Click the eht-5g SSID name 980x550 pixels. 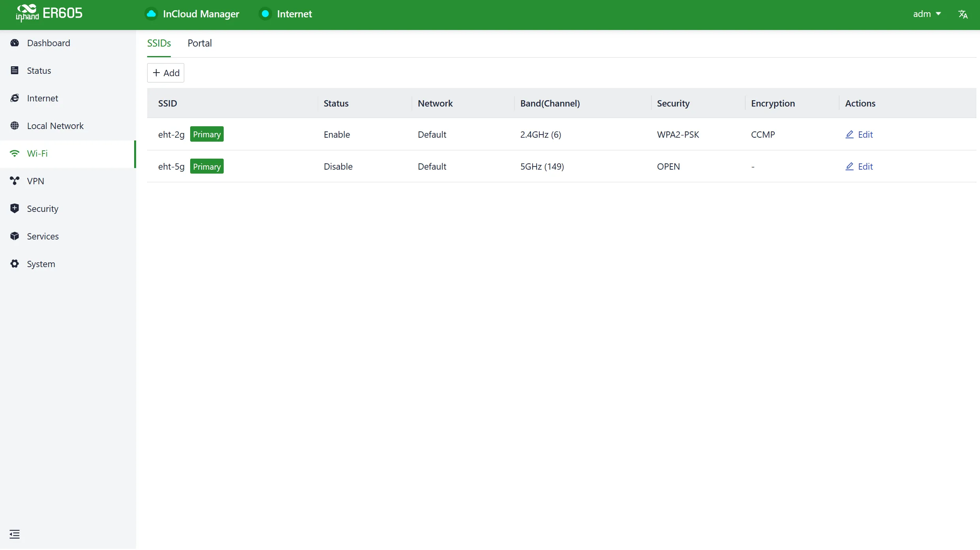[x=171, y=166]
